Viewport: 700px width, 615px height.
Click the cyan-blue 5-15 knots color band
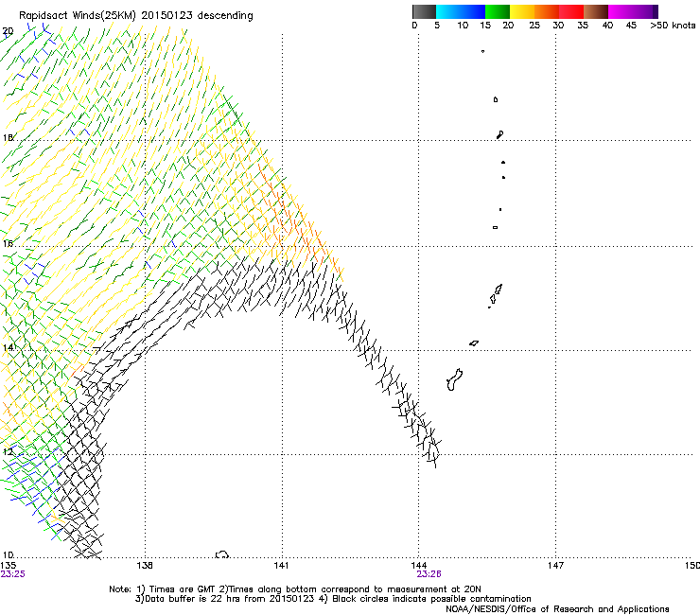[461, 11]
